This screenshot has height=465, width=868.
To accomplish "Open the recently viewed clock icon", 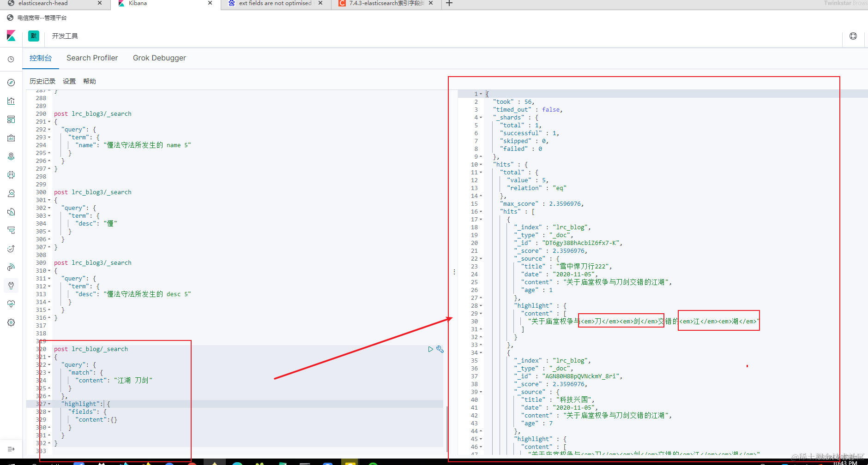I will 11,59.
